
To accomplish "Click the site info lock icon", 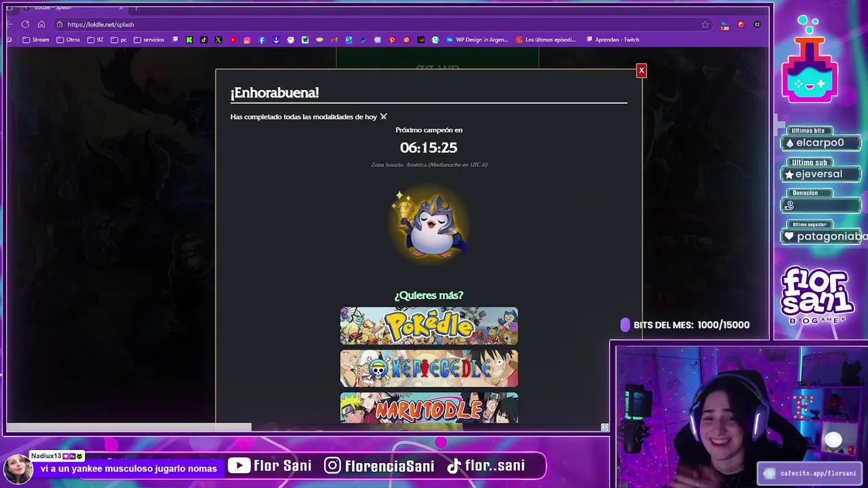I will tap(60, 24).
